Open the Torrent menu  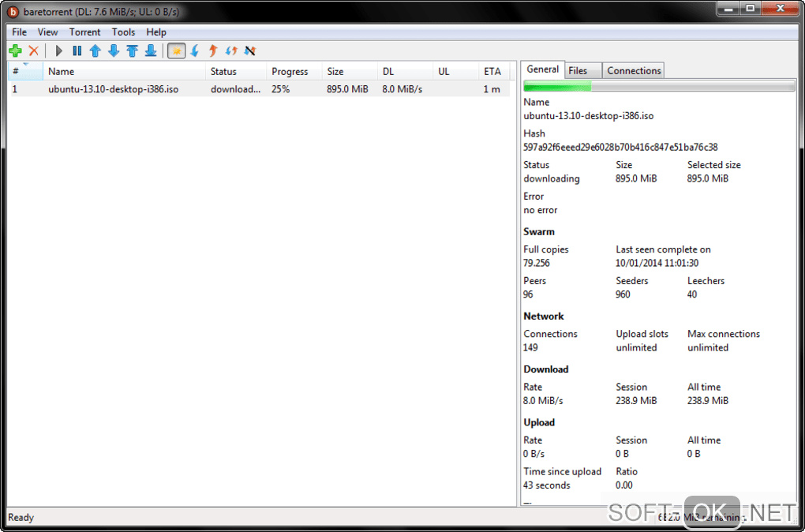tap(84, 32)
